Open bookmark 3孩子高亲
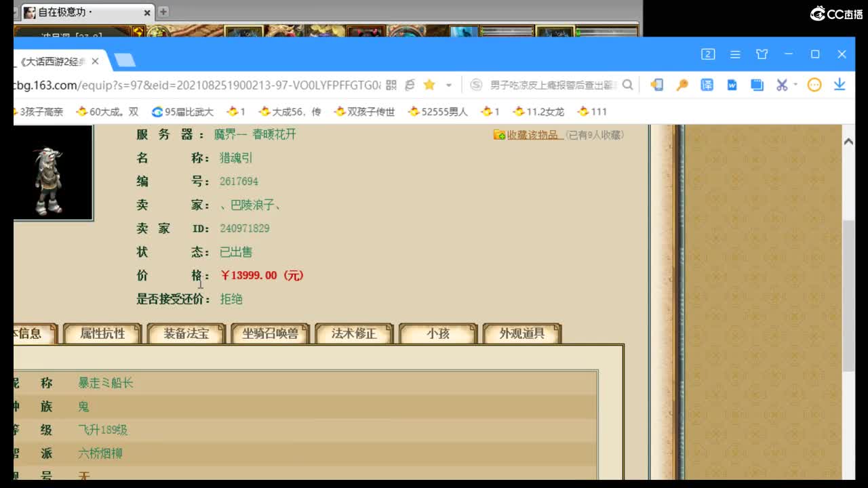The width and height of the screenshot is (868, 488). (x=39, y=112)
